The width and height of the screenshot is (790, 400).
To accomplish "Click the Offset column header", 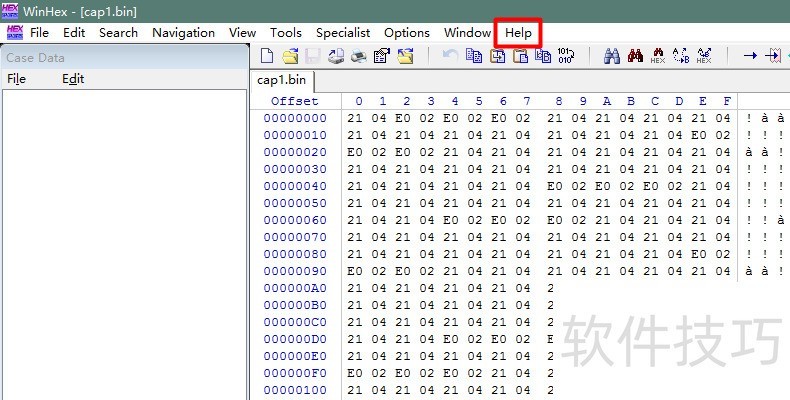I will coord(295,101).
